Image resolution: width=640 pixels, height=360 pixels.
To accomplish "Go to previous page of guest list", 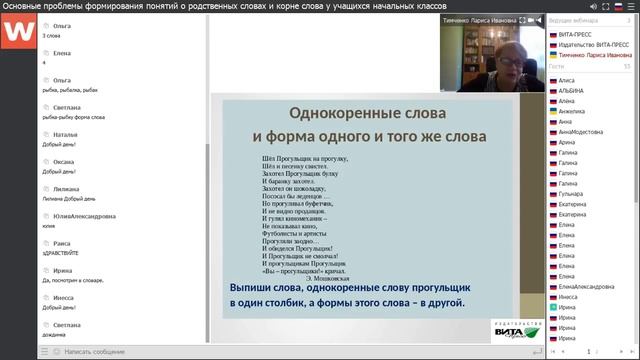I will tap(563, 351).
